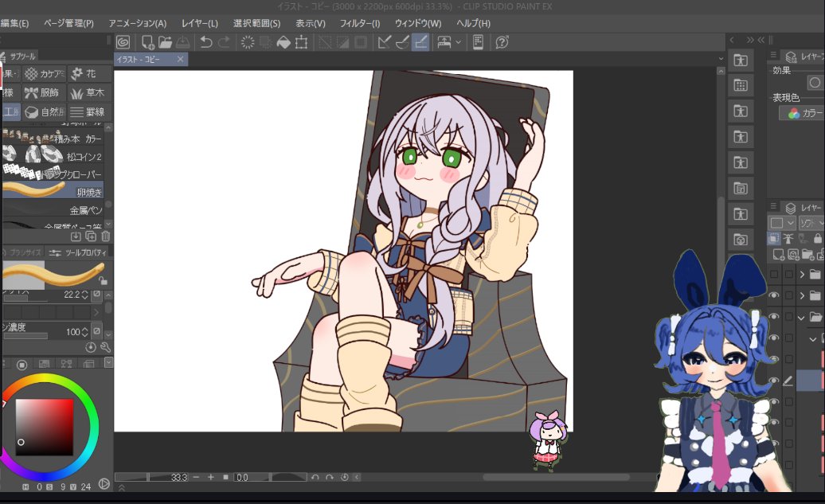Open the レイヤー(L) menu
Viewport: 825px width, 504px height.
point(199,23)
